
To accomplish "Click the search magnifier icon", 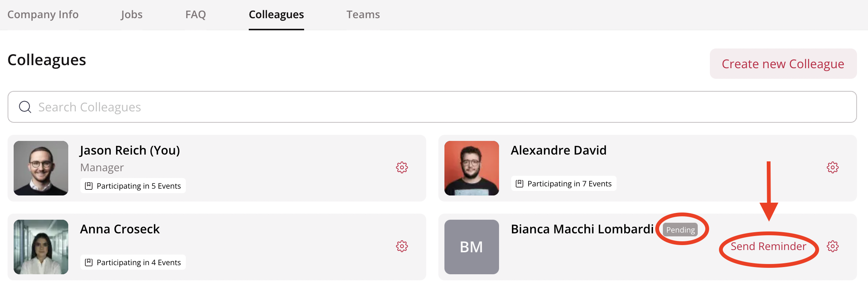I will [25, 107].
